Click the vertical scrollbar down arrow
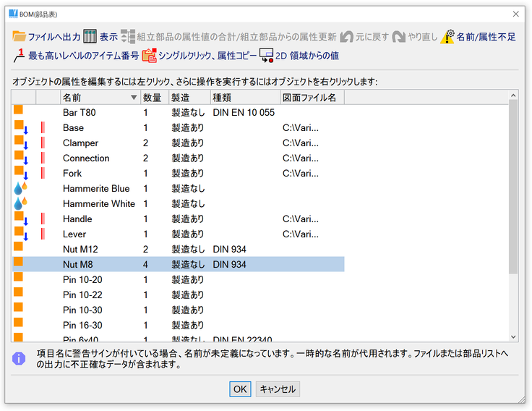532x411 pixels. click(x=513, y=336)
